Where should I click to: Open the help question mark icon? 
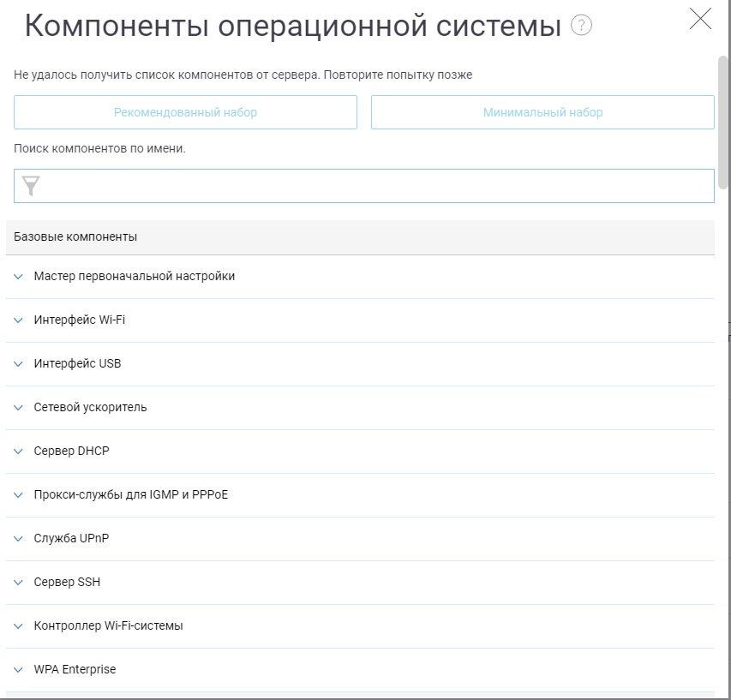(581, 25)
